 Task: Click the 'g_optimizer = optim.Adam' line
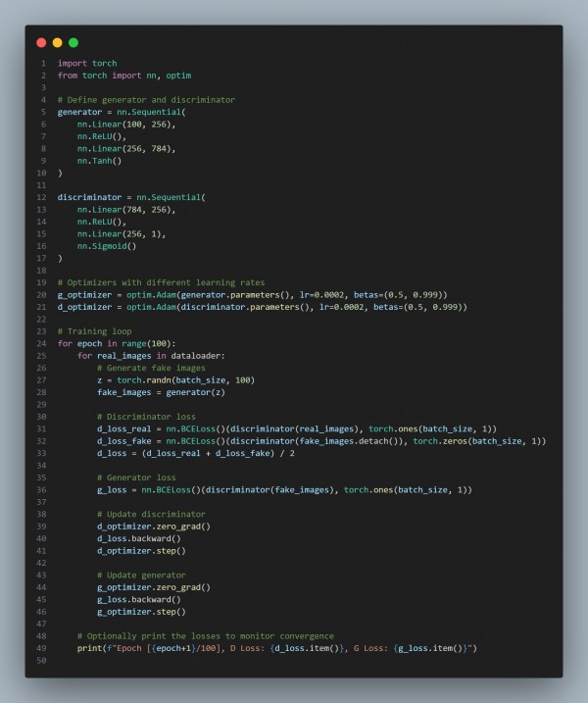coord(252,294)
